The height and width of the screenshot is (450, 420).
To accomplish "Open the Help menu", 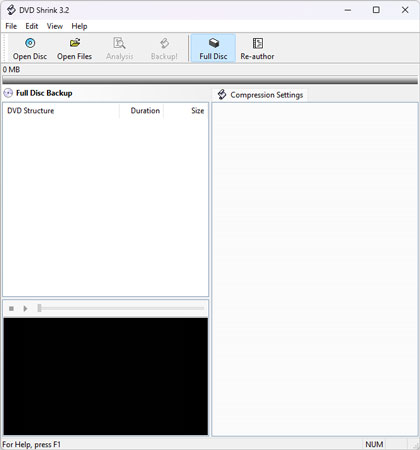I will 79,26.
